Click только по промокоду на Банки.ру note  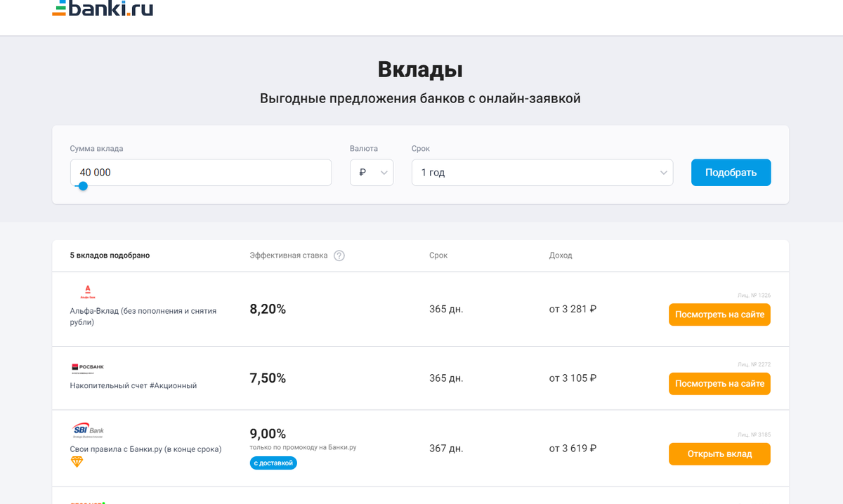coord(303,447)
